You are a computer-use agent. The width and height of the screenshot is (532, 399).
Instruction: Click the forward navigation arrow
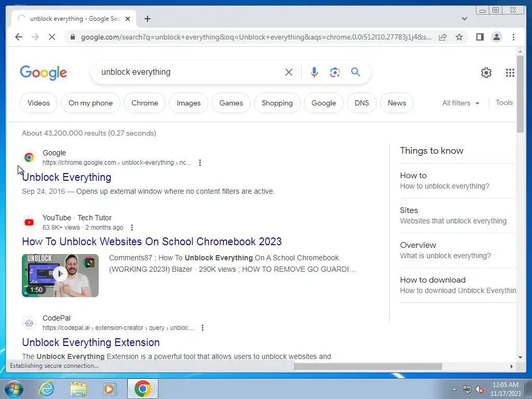(x=35, y=37)
